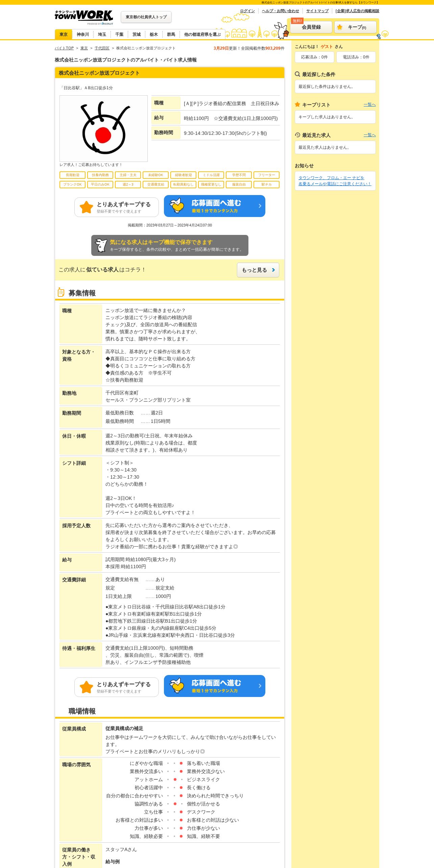
Task: Open キープリスト 一覧へ link
Action: [370, 105]
